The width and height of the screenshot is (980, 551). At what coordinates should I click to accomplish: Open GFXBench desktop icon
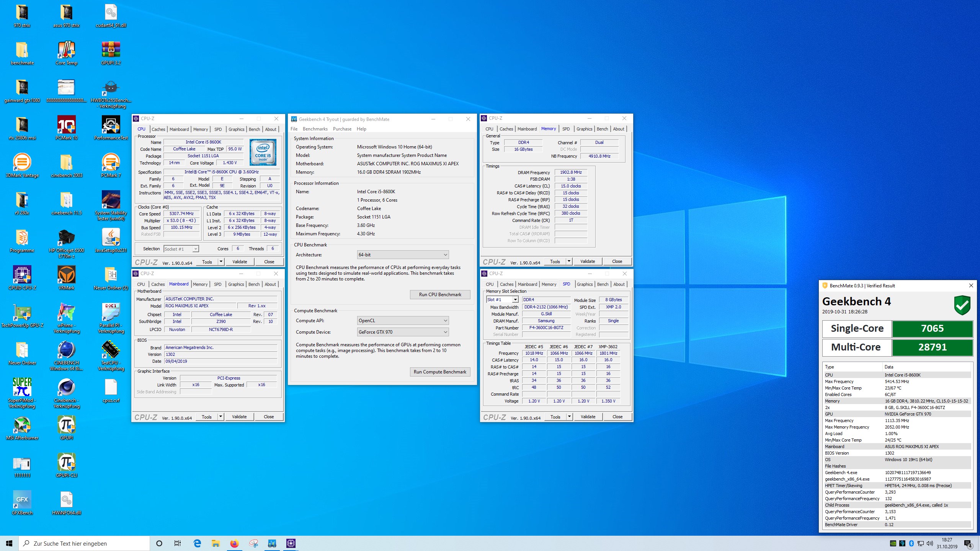[22, 503]
